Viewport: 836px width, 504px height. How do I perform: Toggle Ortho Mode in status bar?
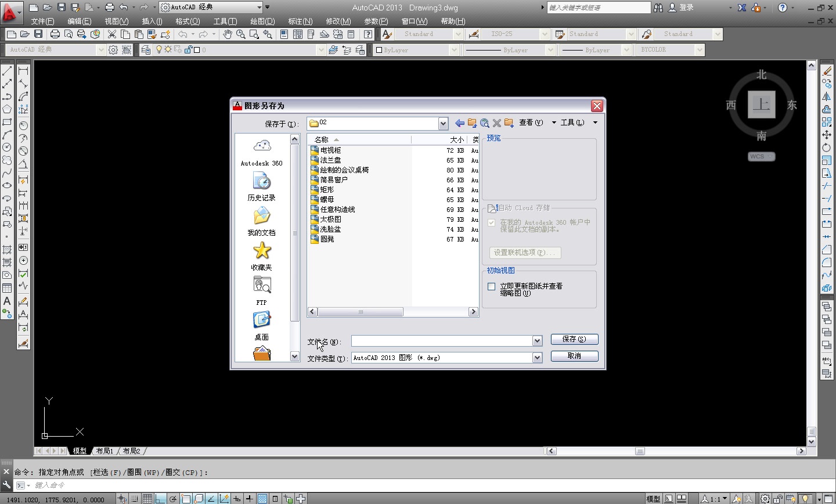(x=160, y=499)
